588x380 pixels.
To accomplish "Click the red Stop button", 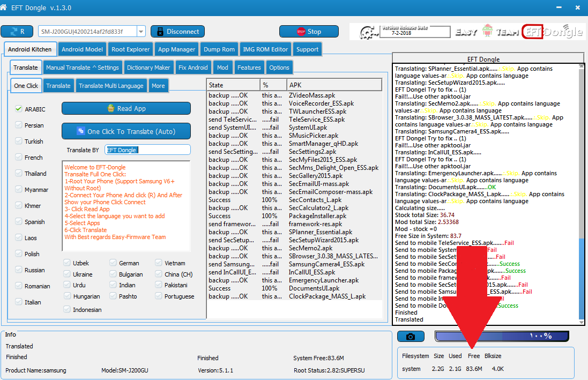I will (x=309, y=32).
